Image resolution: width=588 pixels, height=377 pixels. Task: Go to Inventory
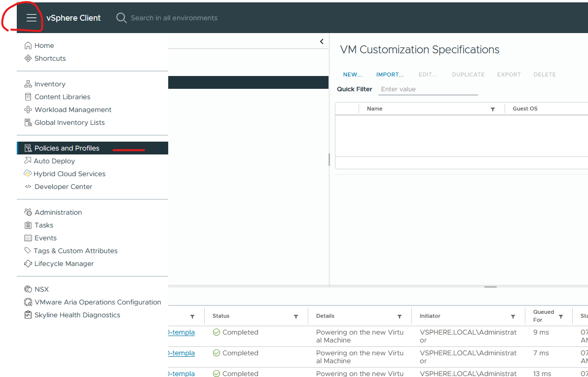(x=50, y=84)
